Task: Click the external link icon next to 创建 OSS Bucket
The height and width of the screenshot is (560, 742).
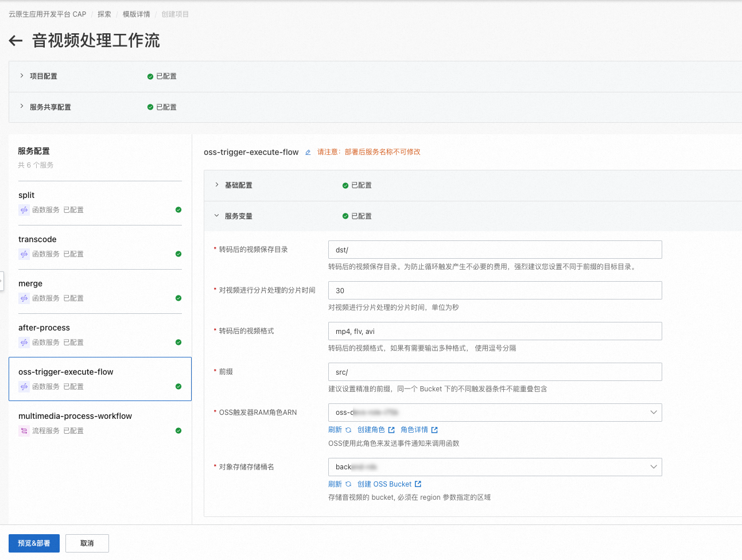Action: coord(418,484)
